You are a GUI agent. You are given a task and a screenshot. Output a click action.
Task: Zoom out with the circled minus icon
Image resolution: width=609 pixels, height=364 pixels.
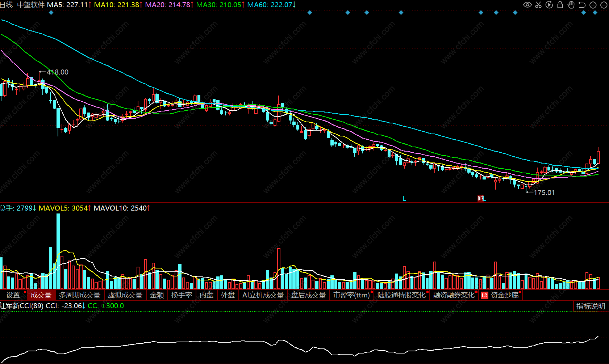click(604, 5)
